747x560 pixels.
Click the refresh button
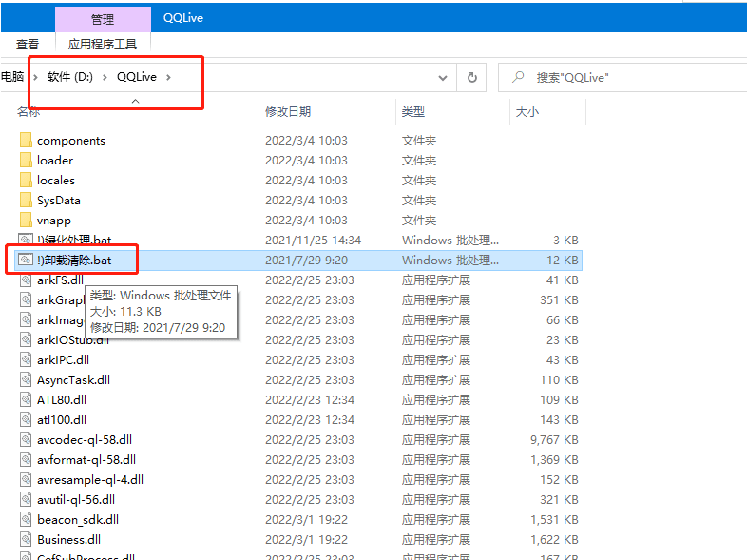pos(471,78)
